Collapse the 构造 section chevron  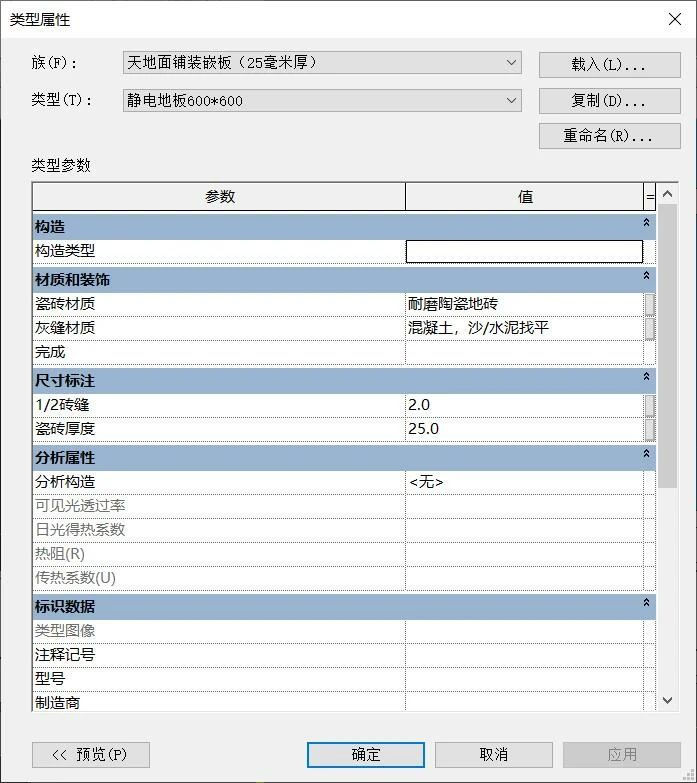646,224
